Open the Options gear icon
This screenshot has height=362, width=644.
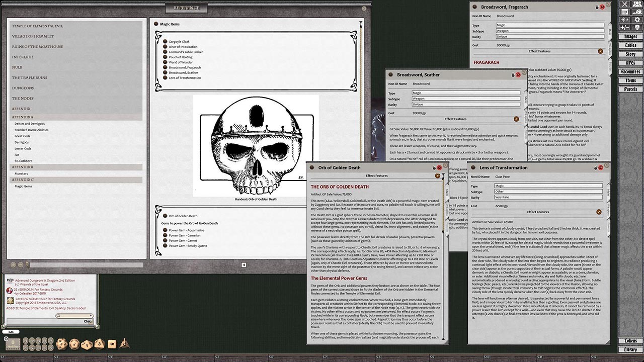637,19
